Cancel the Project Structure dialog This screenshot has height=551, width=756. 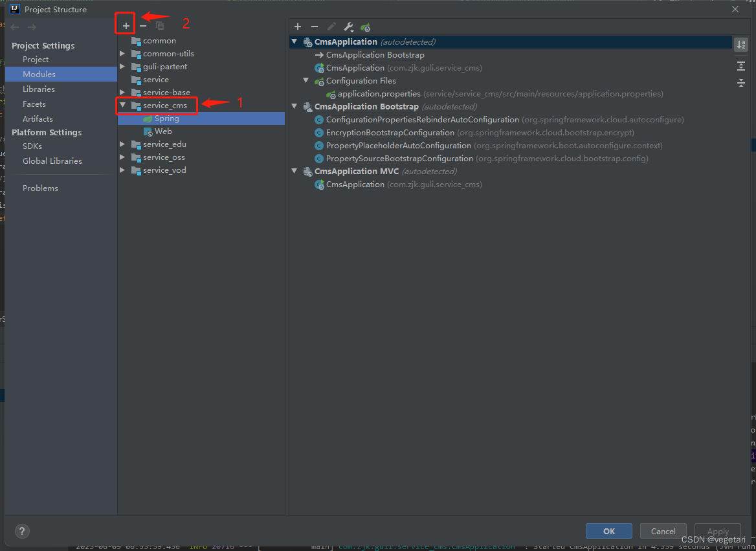[663, 530]
